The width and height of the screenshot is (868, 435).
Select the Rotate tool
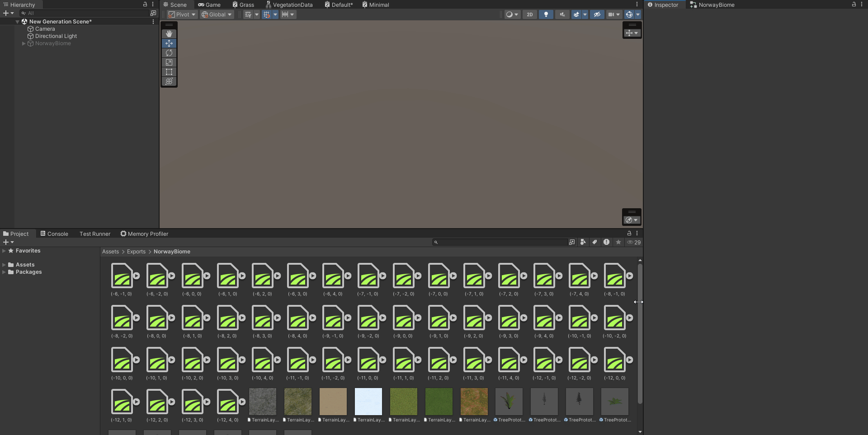(x=169, y=53)
